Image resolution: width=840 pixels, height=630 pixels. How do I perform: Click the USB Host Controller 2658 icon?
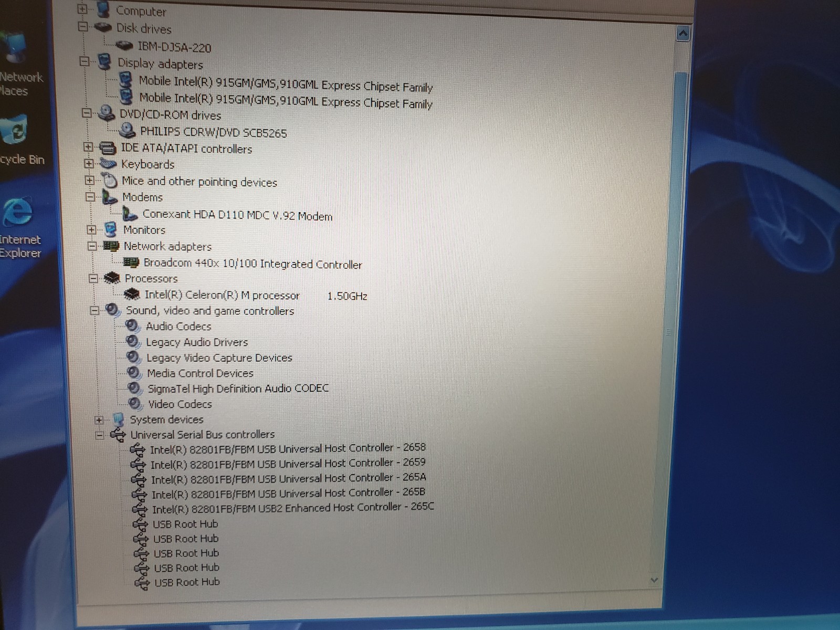(138, 449)
